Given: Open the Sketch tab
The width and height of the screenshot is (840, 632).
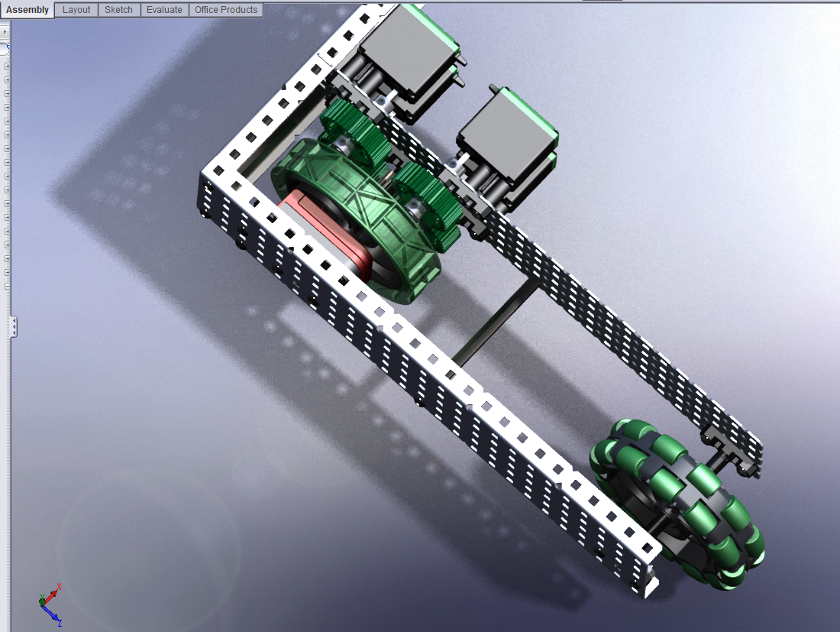Looking at the screenshot, I should coord(118,10).
